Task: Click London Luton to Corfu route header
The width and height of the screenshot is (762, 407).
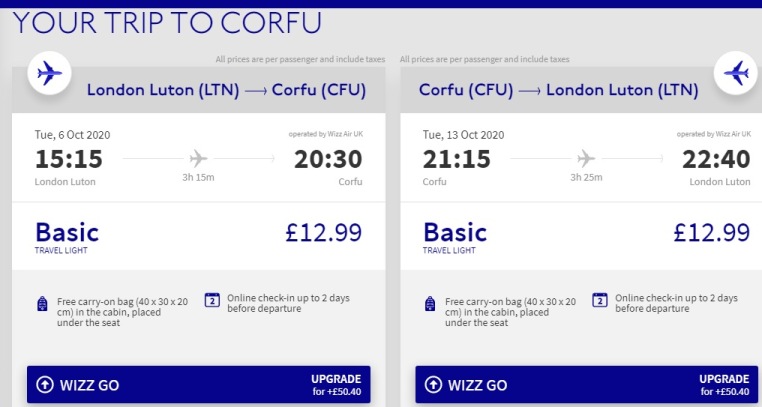Action: pos(226,90)
